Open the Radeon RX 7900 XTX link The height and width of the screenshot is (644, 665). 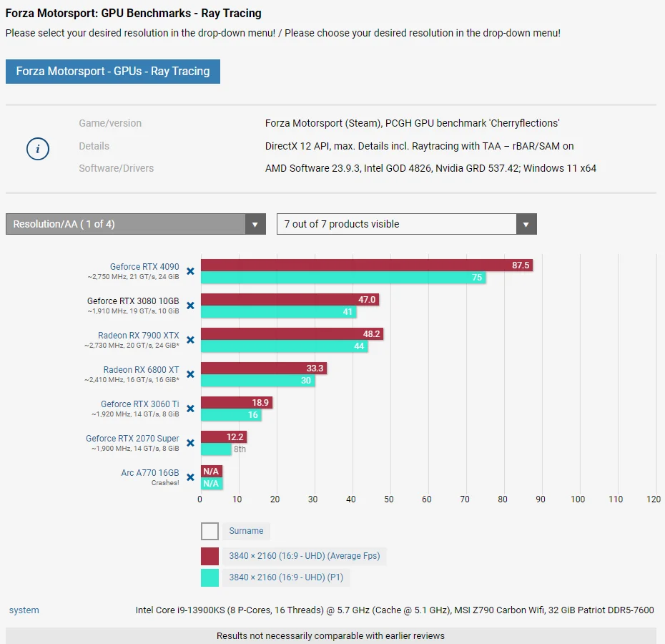coord(139,336)
